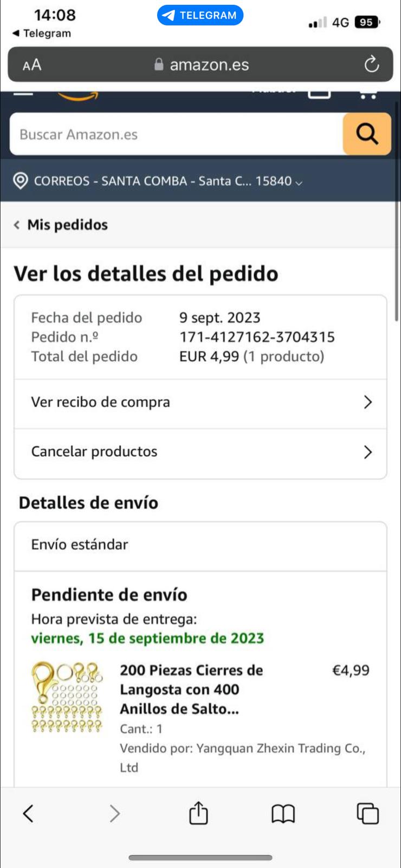Tap the Buscar Amazon.es search field
401x868 pixels.
[x=176, y=134]
